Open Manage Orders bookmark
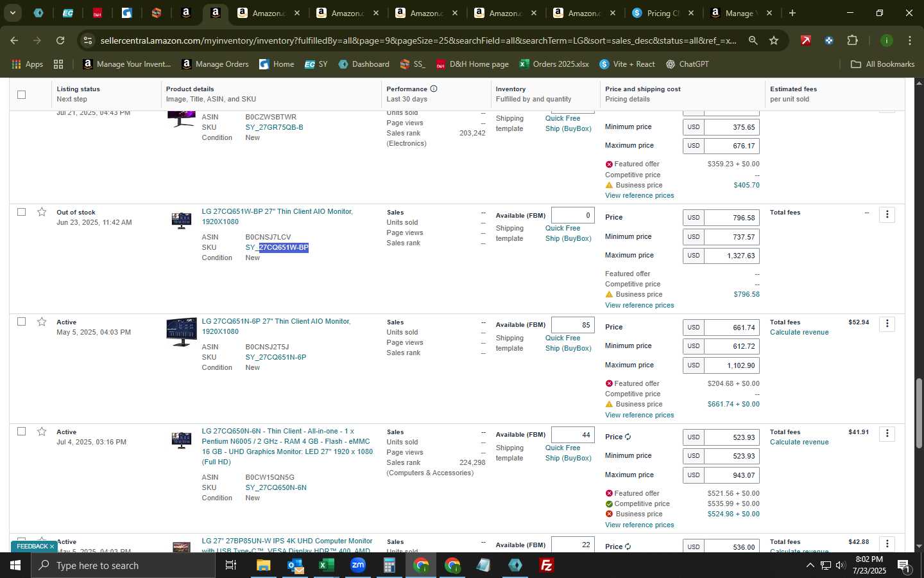 (x=216, y=64)
